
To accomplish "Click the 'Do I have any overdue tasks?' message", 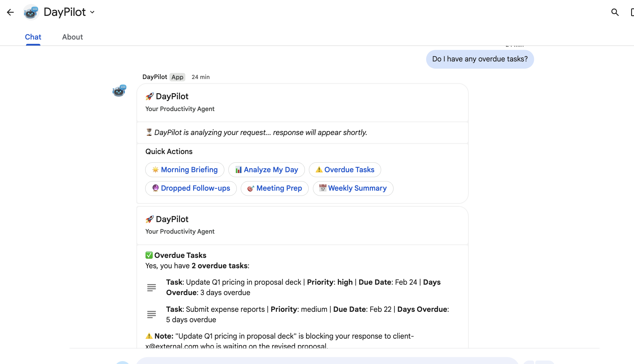I will (480, 59).
